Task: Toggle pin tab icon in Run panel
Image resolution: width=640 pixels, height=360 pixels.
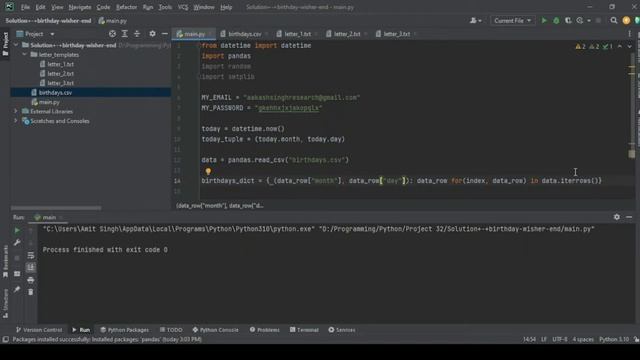Action: [x=17, y=289]
